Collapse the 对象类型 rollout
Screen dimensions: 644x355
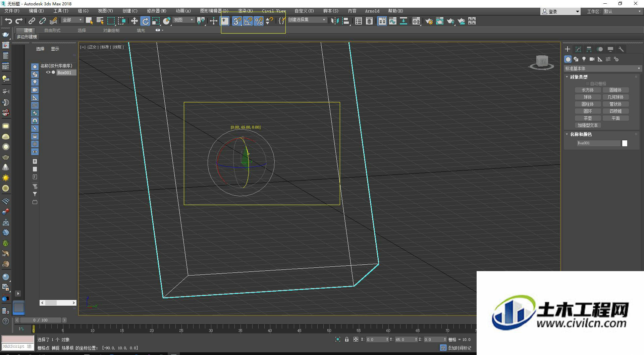(579, 77)
